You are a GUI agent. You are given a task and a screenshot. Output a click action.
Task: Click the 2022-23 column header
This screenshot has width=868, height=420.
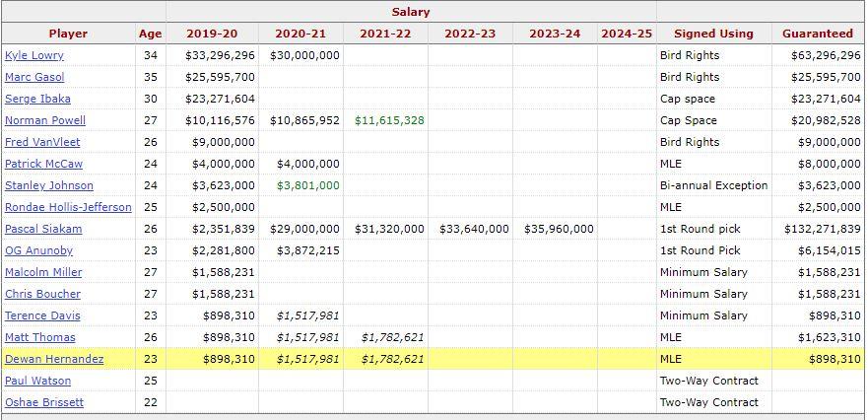pyautogui.click(x=470, y=34)
